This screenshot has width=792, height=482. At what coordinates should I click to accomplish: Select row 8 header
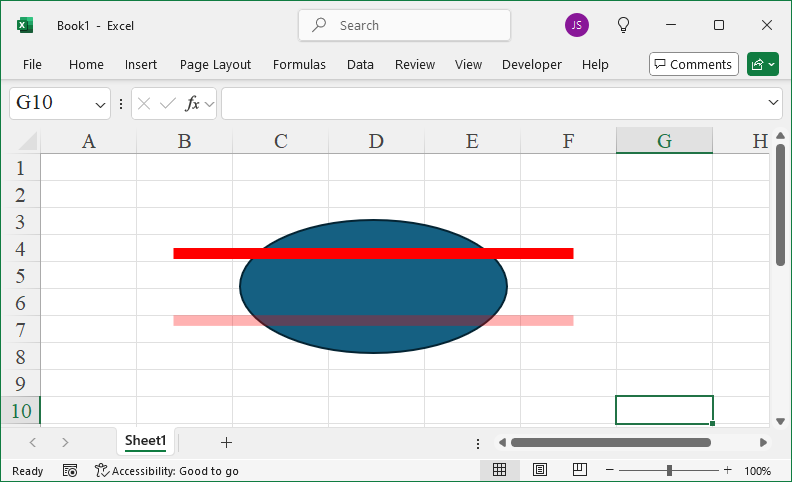click(20, 357)
